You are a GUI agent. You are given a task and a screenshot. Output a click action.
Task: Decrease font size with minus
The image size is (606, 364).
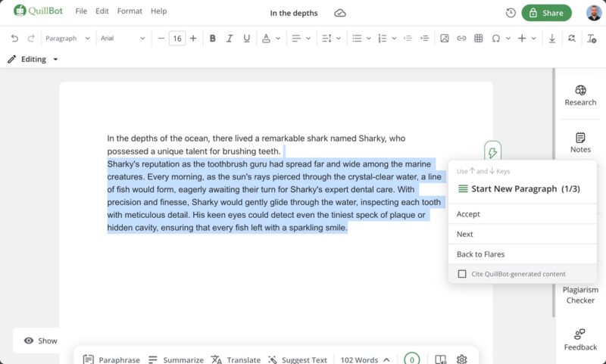click(x=161, y=38)
